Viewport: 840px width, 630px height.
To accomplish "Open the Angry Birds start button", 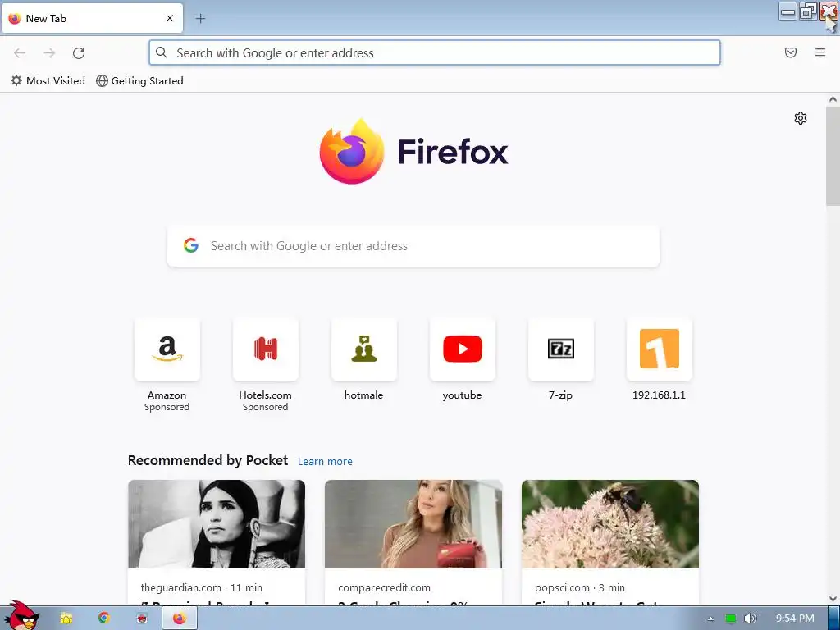I will coord(21,616).
